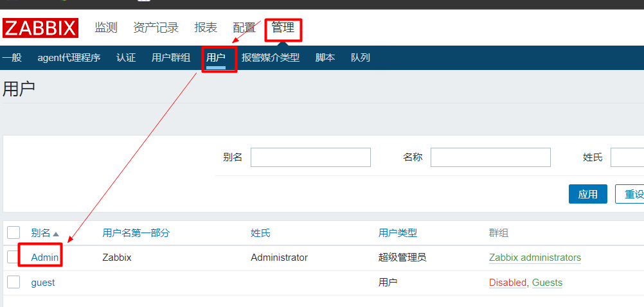Go to the 用户群组 submenu
Image resolution: width=644 pixels, height=307 pixels.
coord(171,57)
